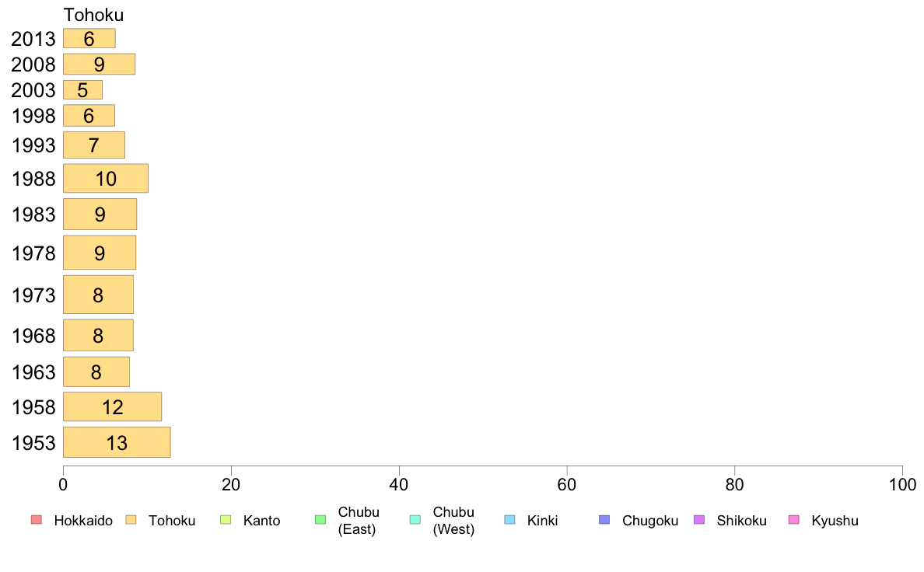Click the Shikoku legend label
924x572 pixels.
(741, 521)
